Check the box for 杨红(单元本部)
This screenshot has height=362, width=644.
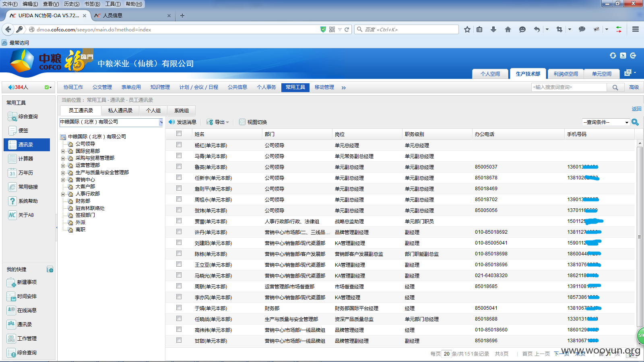click(x=179, y=145)
